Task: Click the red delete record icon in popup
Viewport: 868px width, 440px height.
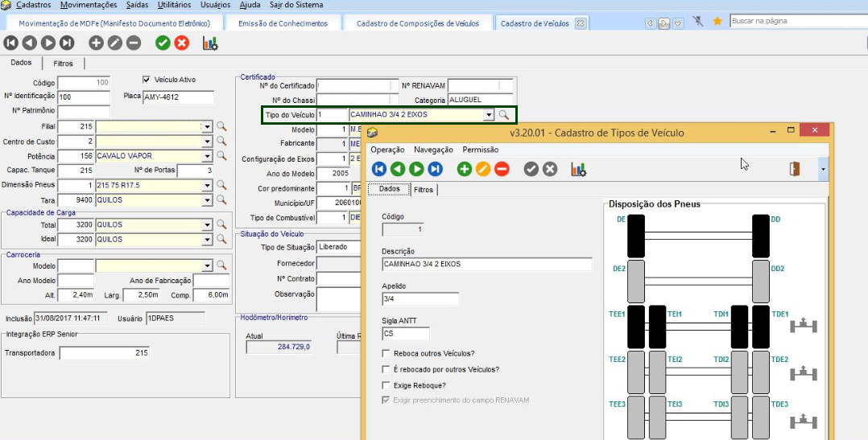Action: (x=502, y=169)
